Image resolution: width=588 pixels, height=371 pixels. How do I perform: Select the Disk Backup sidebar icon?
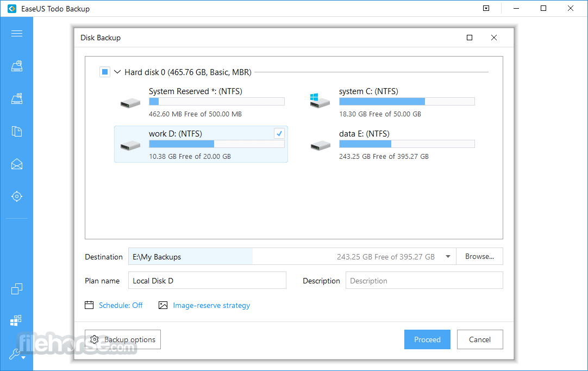coord(16,66)
